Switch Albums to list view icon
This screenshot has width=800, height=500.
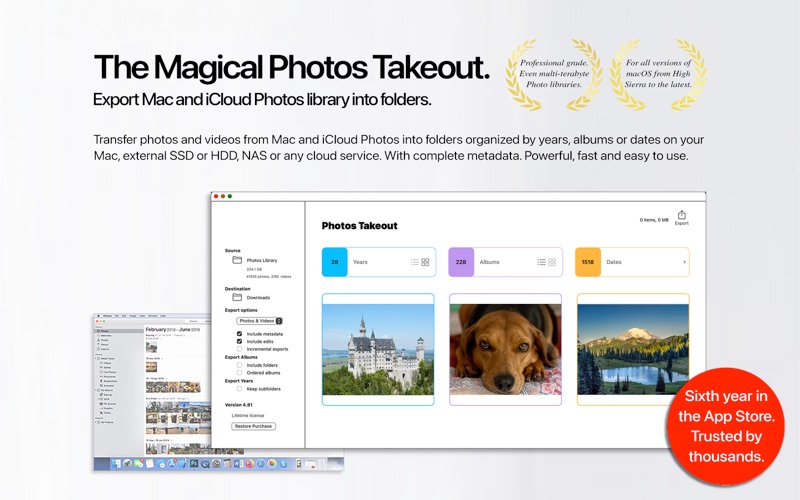[x=541, y=262]
